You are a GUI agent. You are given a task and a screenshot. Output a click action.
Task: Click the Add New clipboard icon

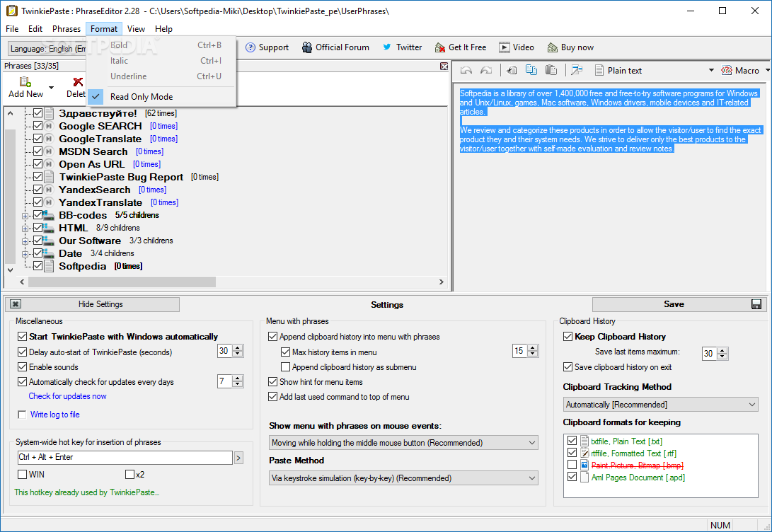click(25, 81)
